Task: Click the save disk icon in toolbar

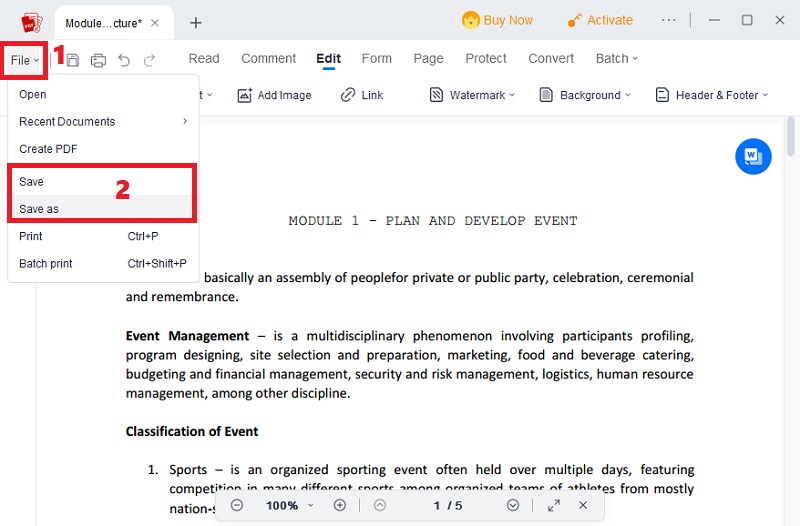Action: point(73,60)
